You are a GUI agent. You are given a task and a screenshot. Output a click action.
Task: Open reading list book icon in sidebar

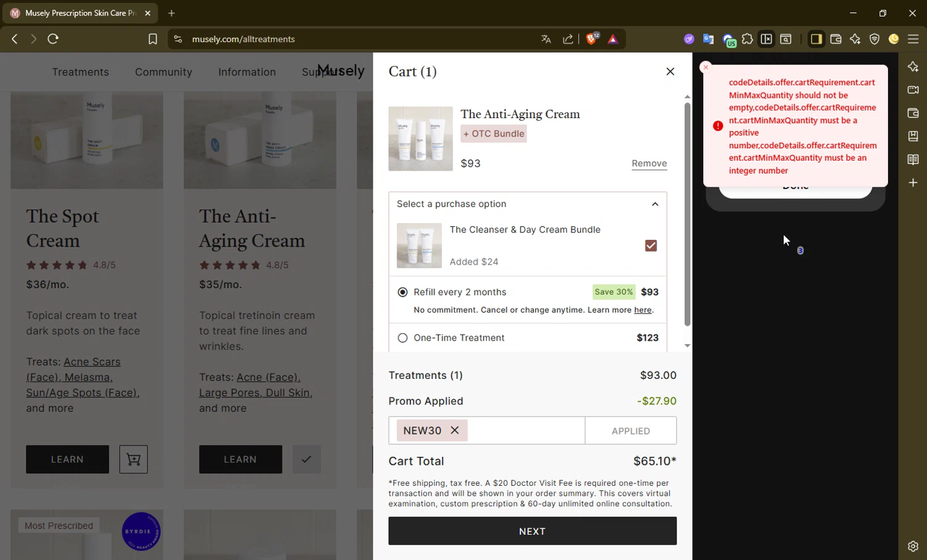(x=913, y=159)
